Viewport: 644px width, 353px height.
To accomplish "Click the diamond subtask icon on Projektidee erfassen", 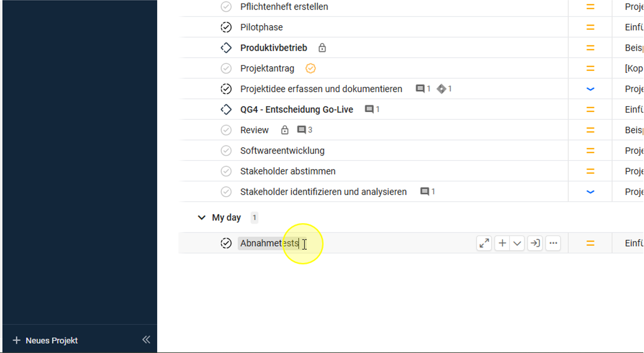I will (441, 89).
